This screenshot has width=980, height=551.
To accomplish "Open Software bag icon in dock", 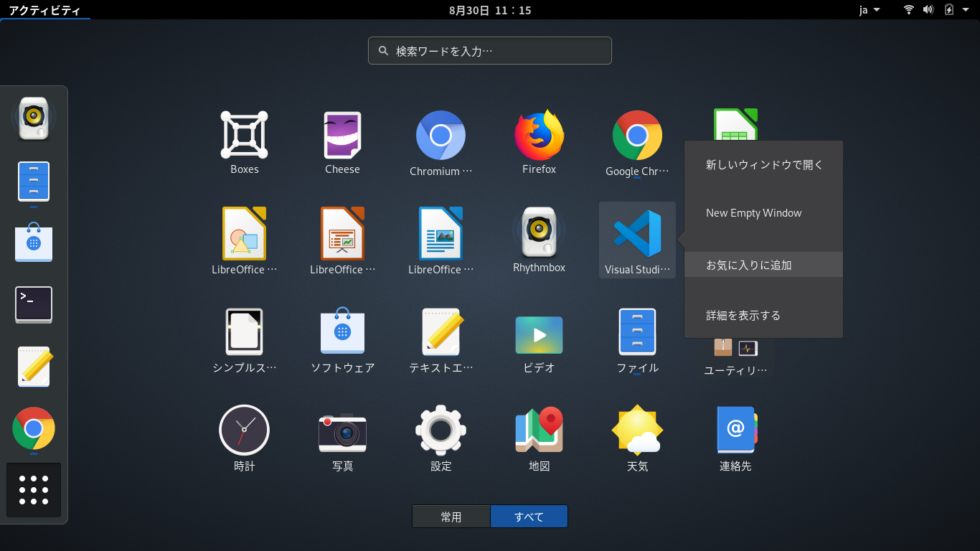I will [34, 241].
